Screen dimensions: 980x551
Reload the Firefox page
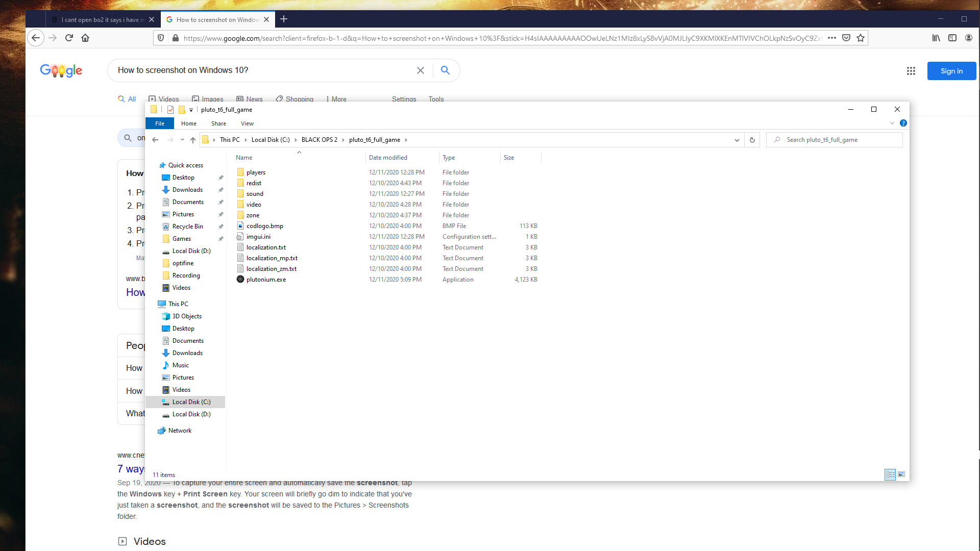tap(69, 38)
